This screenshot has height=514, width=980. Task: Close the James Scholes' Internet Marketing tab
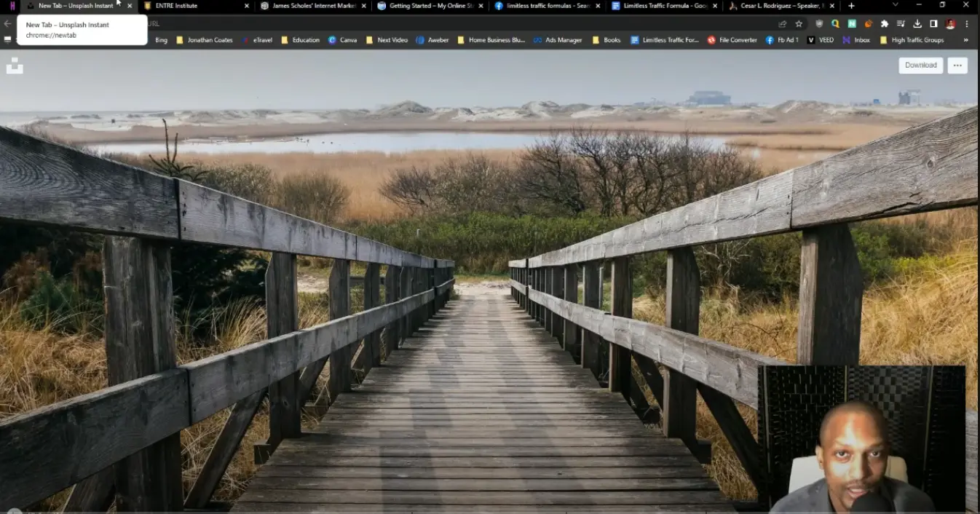(x=364, y=6)
